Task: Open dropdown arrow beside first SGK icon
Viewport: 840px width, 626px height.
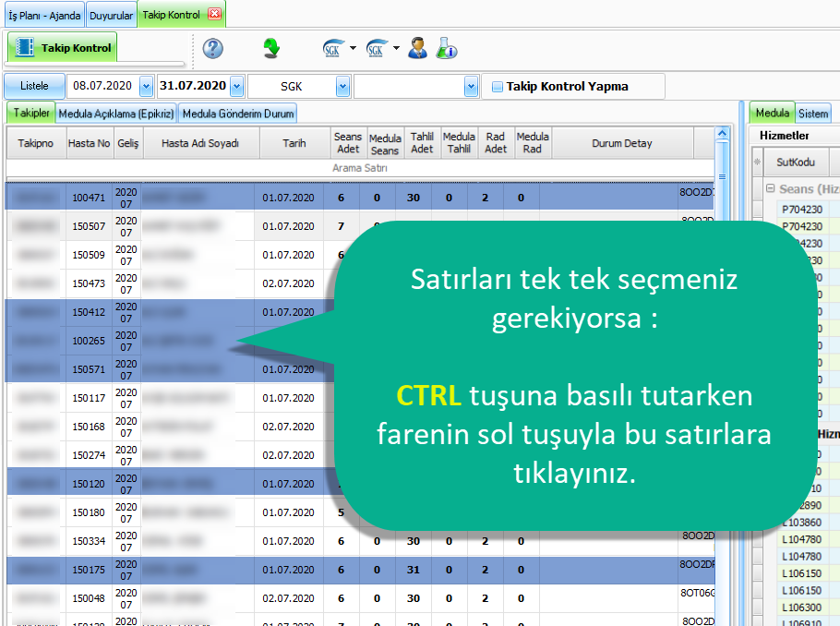Action: pos(353,48)
